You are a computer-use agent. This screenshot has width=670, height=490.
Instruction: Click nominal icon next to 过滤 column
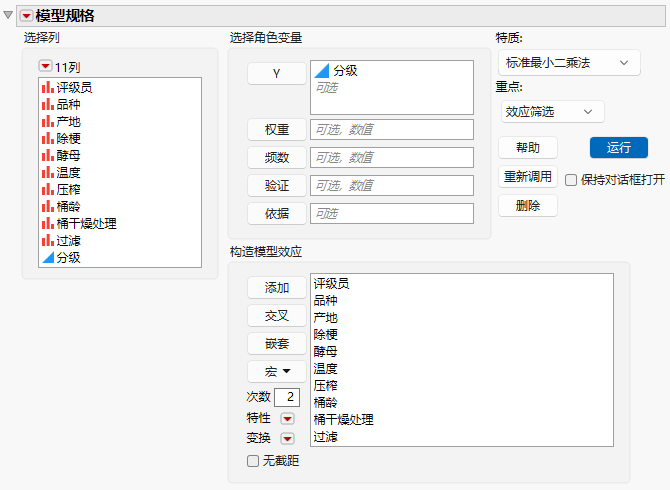point(48,241)
